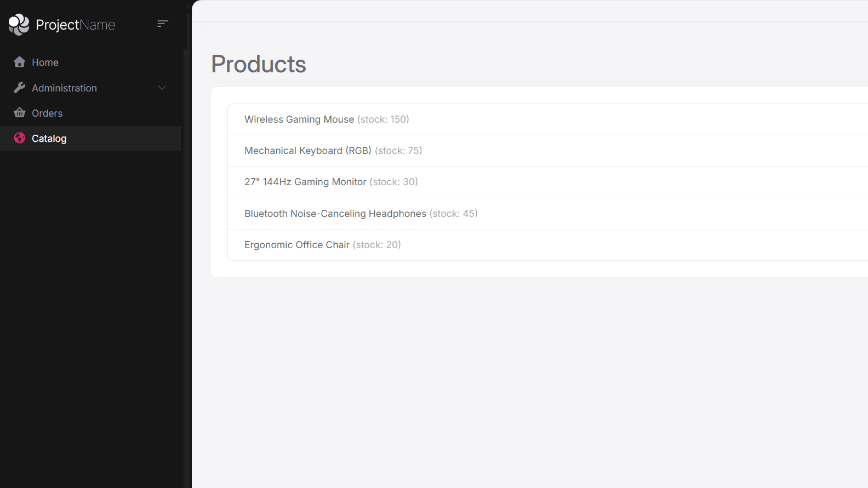Select the Wireless Gaming Mouse row
The image size is (868, 488).
point(547,119)
